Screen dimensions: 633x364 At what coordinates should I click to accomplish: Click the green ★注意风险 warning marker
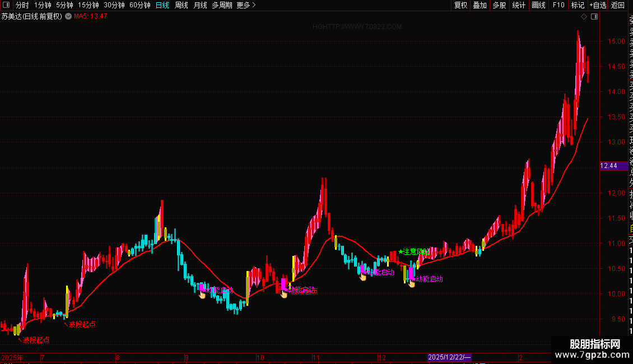[x=413, y=251]
